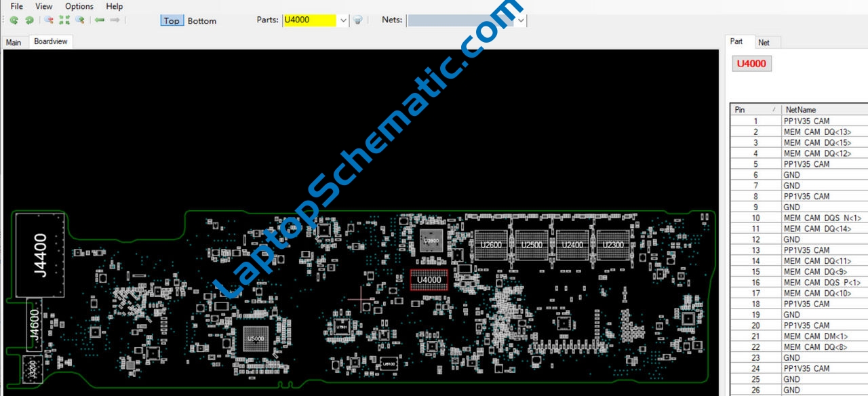The image size is (868, 396).
Task: Select pin 16 MEM CAM DQS P<1>
Action: tap(799, 282)
